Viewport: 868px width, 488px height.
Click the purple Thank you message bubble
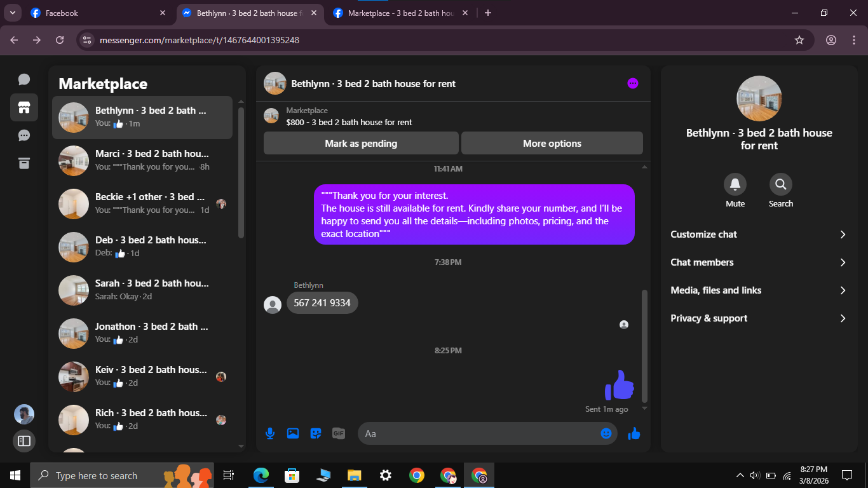(474, 215)
